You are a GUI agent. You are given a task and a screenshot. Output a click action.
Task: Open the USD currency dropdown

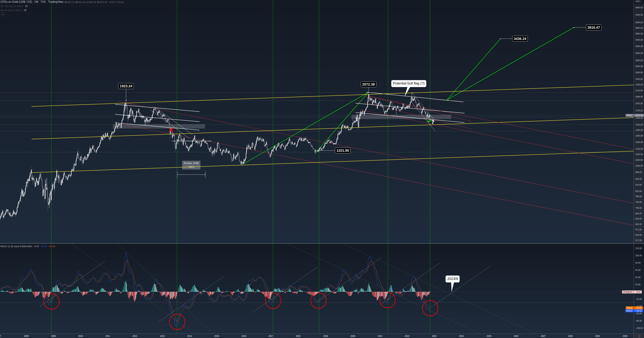pos(638,2)
